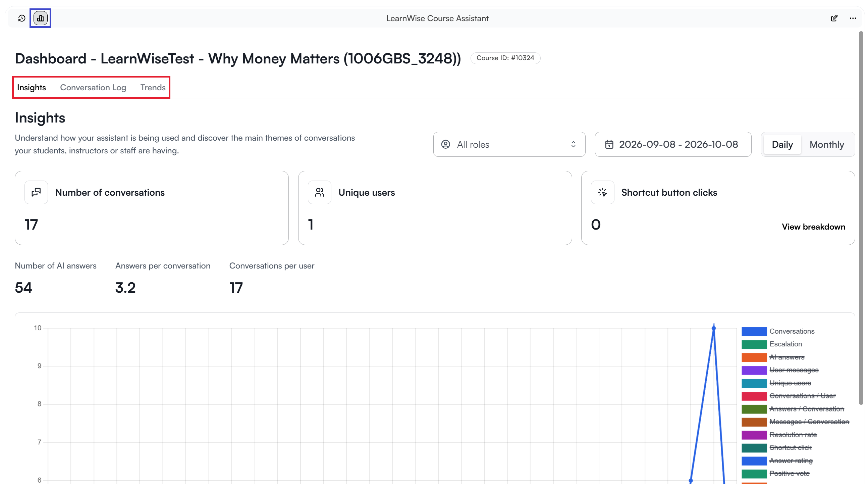Click the Unique users people icon
Image resolution: width=868 pixels, height=484 pixels.
(319, 192)
